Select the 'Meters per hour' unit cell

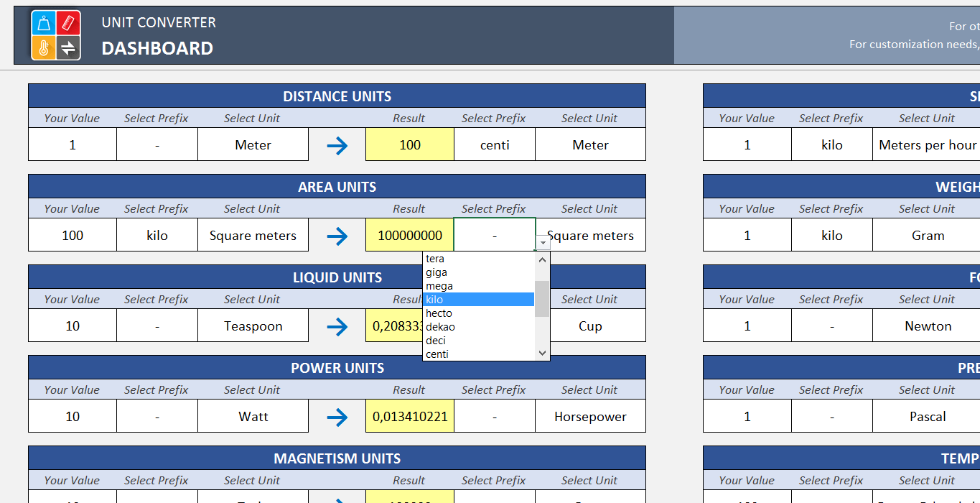pyautogui.click(x=927, y=144)
